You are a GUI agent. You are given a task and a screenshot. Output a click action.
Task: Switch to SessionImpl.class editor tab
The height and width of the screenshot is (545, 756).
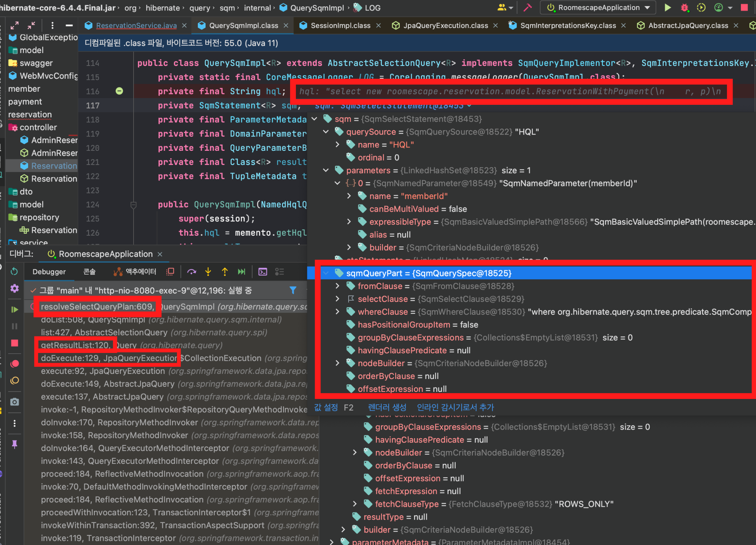point(340,26)
